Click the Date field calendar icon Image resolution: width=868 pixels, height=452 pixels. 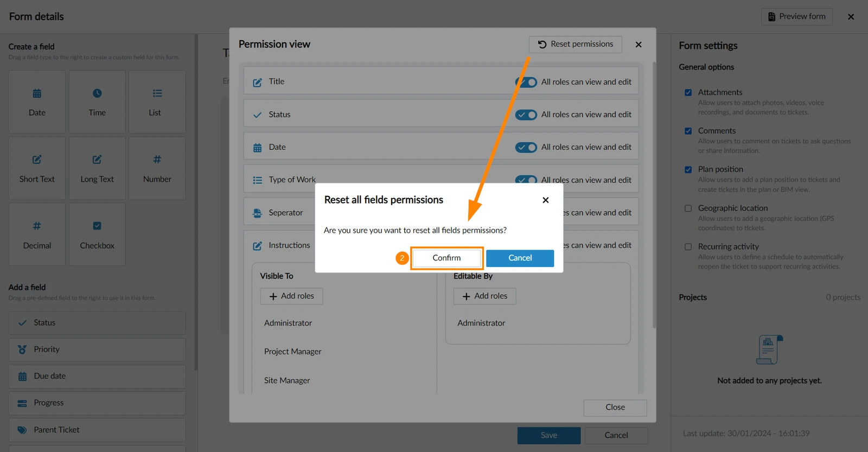pyautogui.click(x=37, y=93)
